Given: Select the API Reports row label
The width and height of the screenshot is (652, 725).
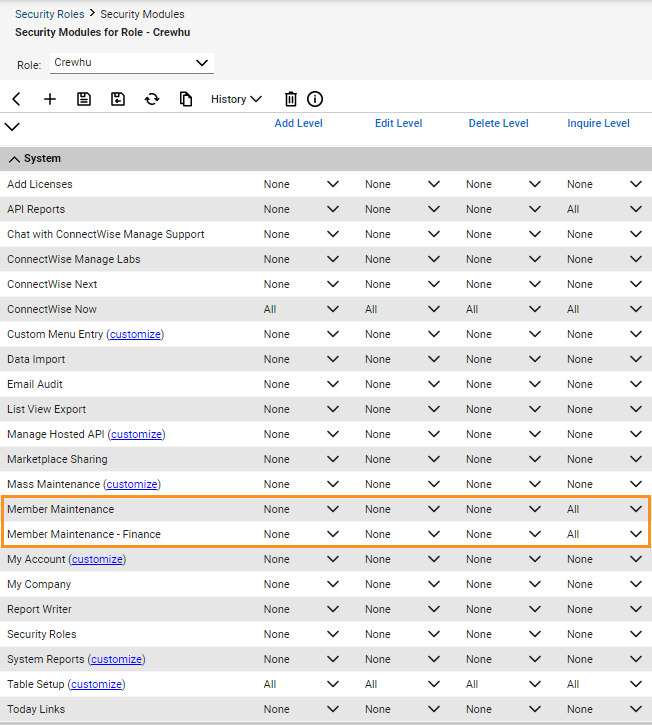Looking at the screenshot, I should (36, 209).
